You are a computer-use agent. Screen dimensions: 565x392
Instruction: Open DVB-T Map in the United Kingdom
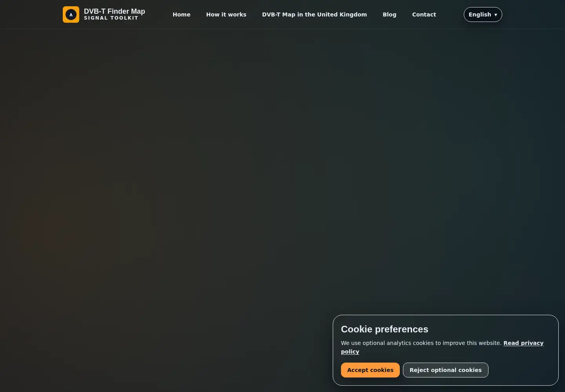click(314, 15)
